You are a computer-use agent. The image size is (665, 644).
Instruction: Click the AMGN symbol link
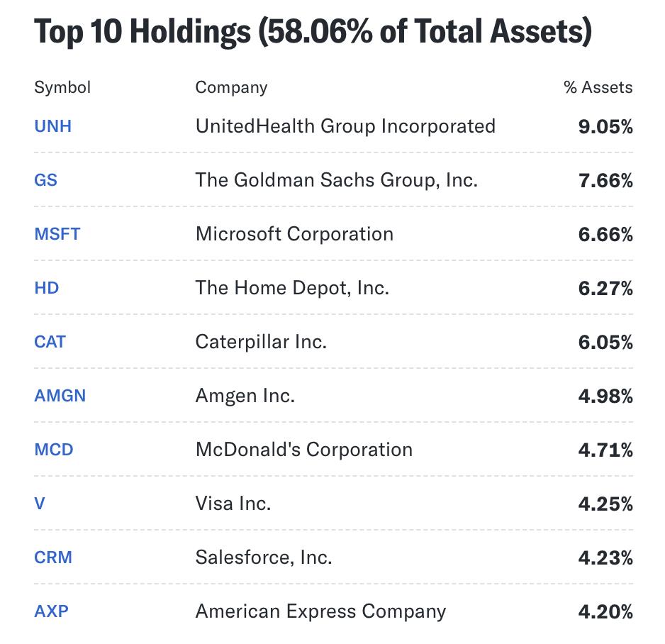pos(60,396)
